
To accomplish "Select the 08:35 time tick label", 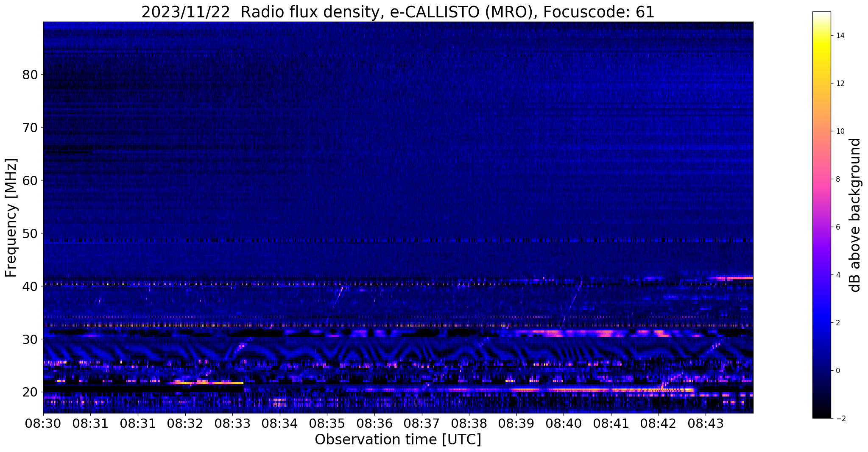I will [x=327, y=423].
